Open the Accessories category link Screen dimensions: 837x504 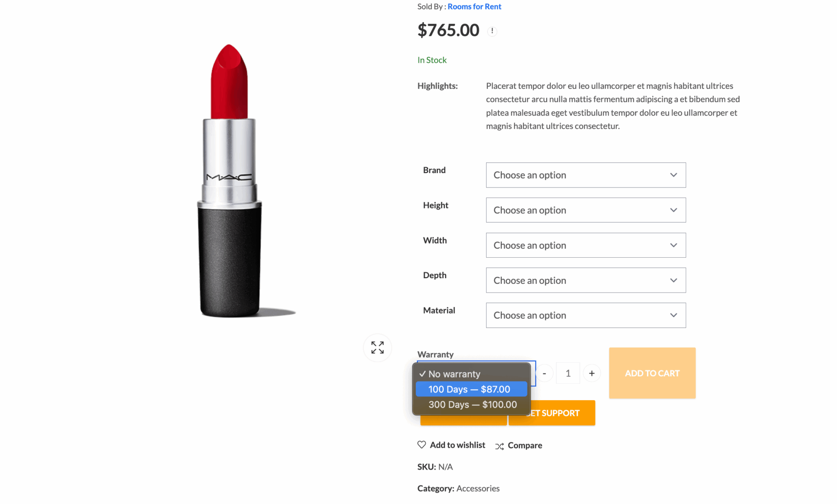click(478, 488)
